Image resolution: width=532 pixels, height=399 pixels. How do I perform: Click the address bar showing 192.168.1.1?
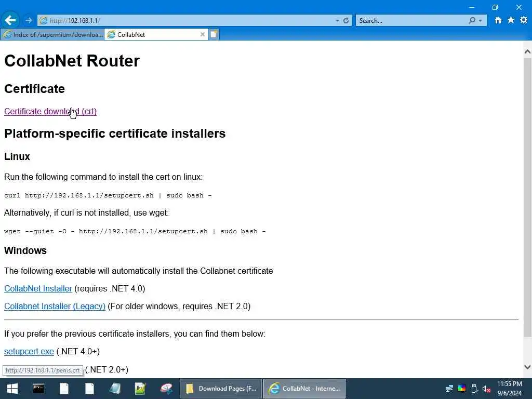(x=186, y=20)
